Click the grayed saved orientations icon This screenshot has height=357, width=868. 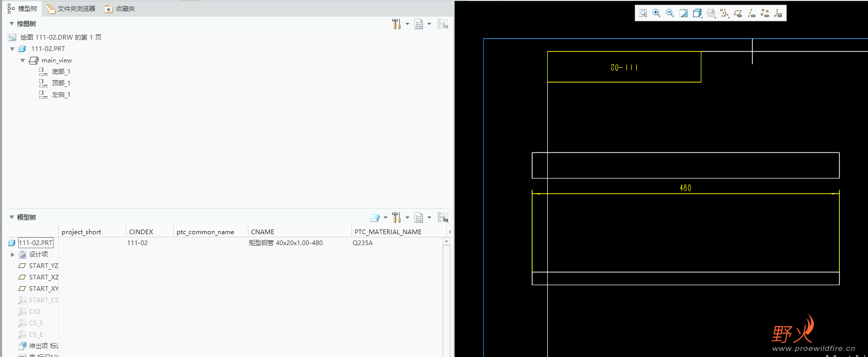coord(711,13)
